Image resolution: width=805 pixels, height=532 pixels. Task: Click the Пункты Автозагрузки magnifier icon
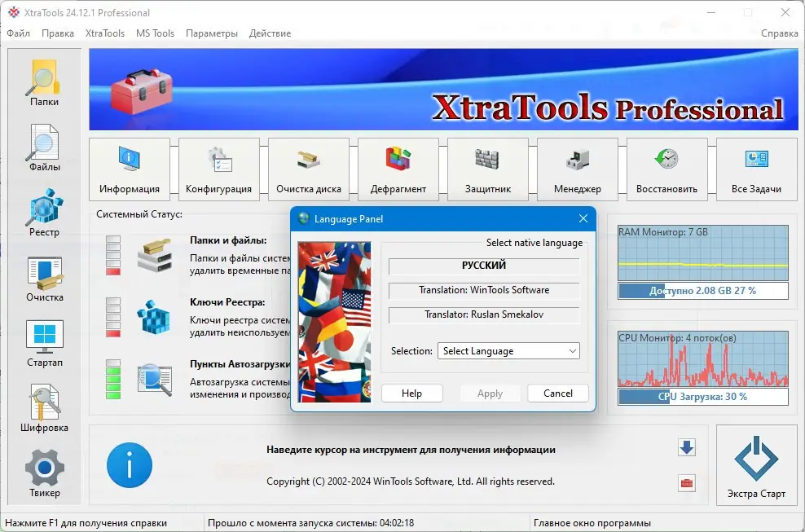point(155,380)
